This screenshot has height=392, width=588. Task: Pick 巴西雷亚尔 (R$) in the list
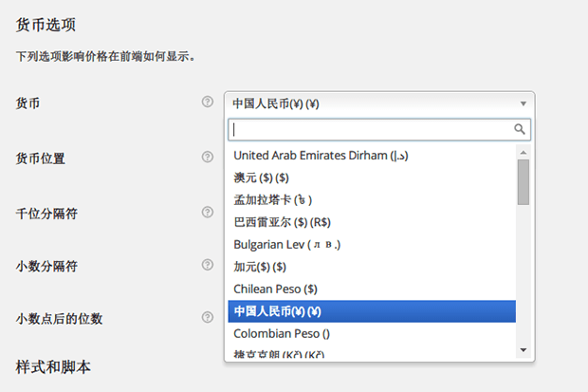372,222
